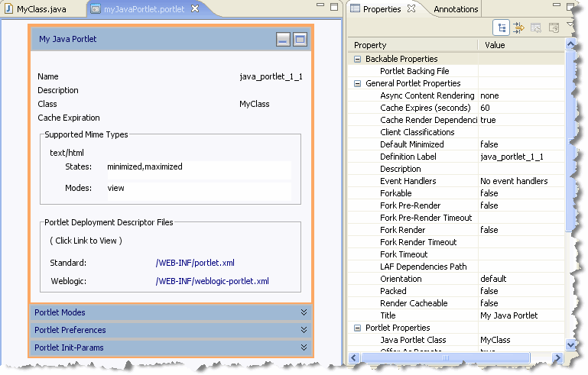Viewport: 588px width, 375px height.
Task: Collapse the Portlet Properties category
Action: [357, 328]
